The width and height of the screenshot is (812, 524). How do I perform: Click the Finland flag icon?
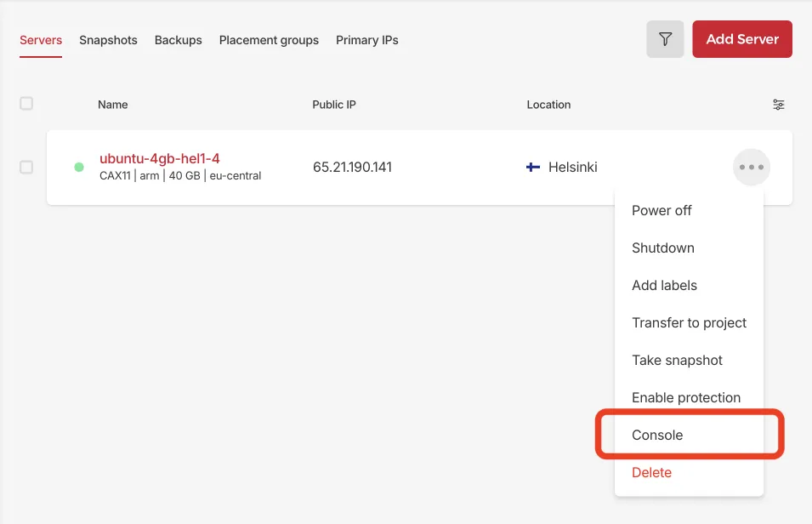point(533,168)
